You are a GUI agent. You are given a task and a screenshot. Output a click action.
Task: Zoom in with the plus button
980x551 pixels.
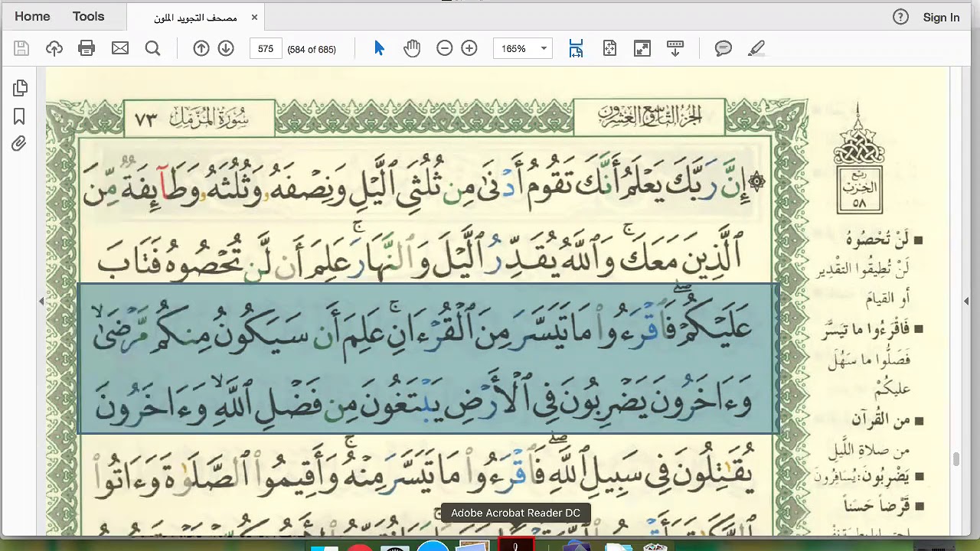click(x=469, y=49)
